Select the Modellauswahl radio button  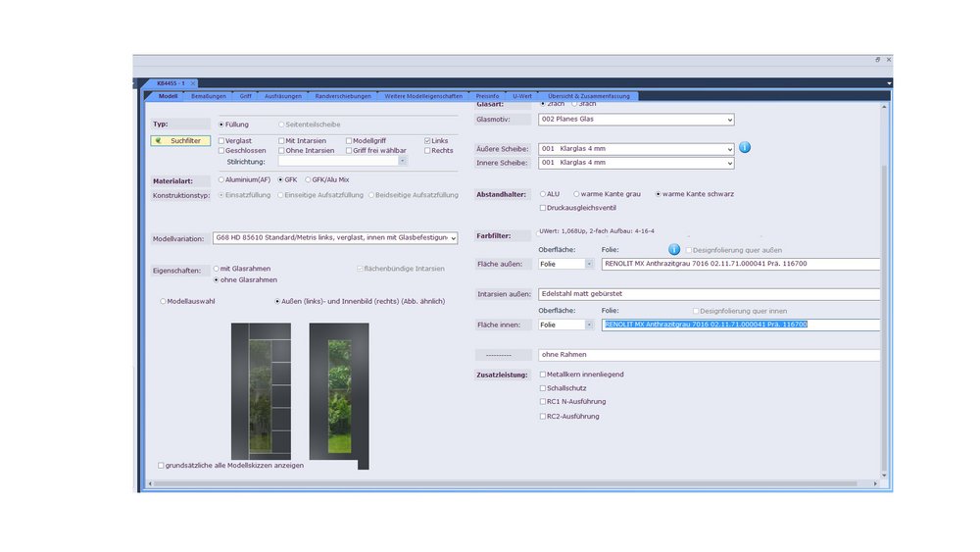pyautogui.click(x=163, y=301)
